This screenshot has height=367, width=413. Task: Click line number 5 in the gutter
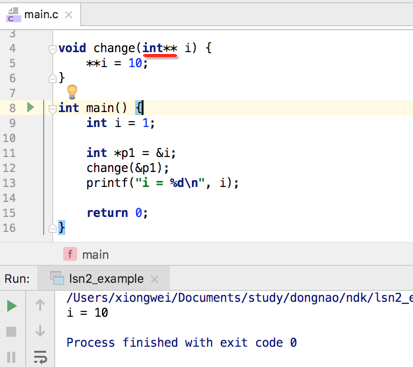(x=12, y=63)
